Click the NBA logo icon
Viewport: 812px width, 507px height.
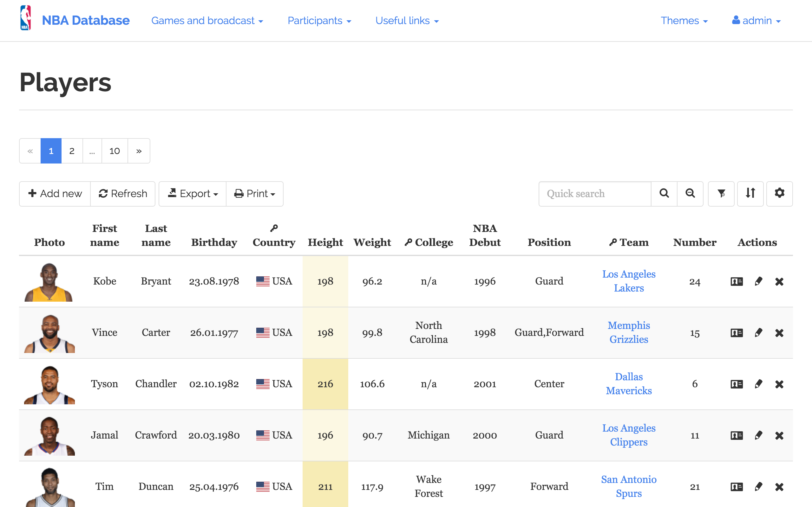26,18
